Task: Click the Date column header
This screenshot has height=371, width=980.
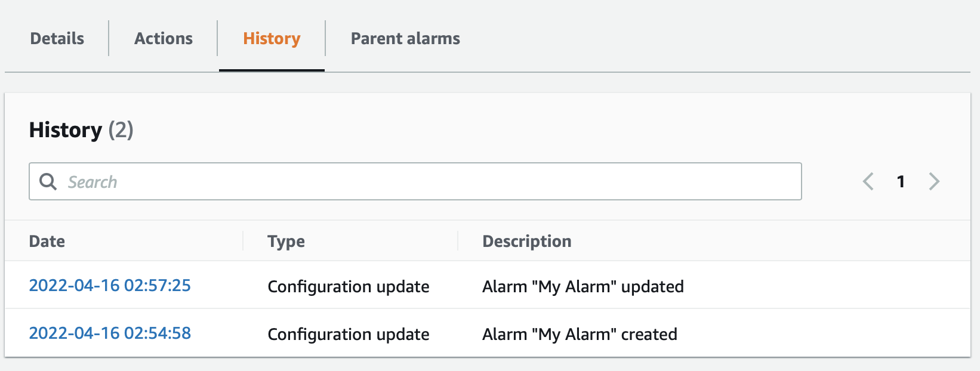Action: tap(47, 241)
